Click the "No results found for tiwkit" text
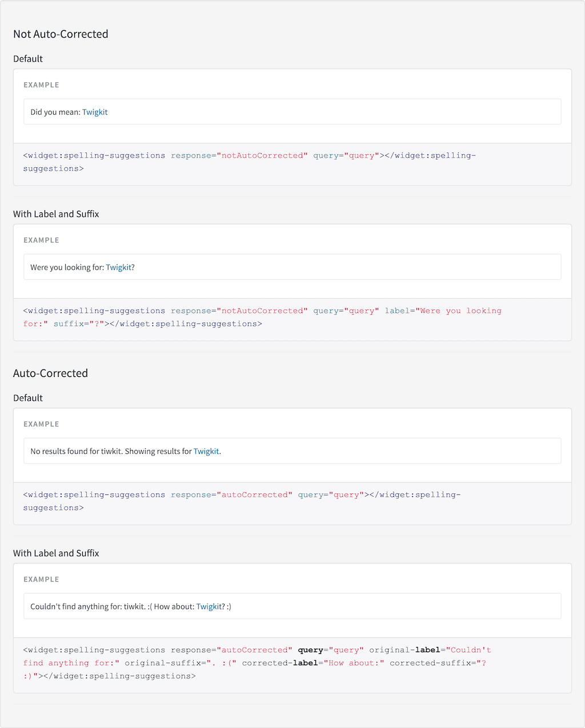Image resolution: width=585 pixels, height=728 pixels. point(76,451)
